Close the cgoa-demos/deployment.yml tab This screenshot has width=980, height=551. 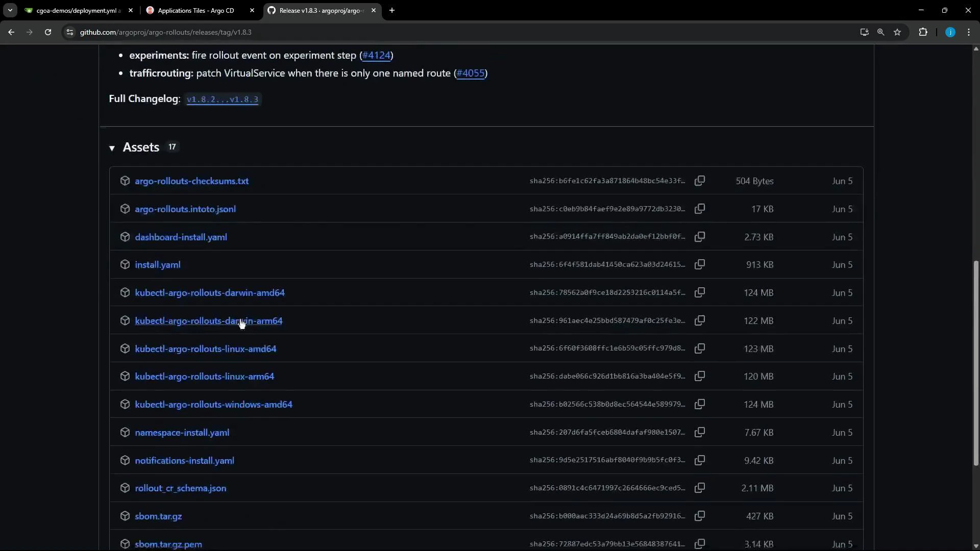pyautogui.click(x=130, y=10)
